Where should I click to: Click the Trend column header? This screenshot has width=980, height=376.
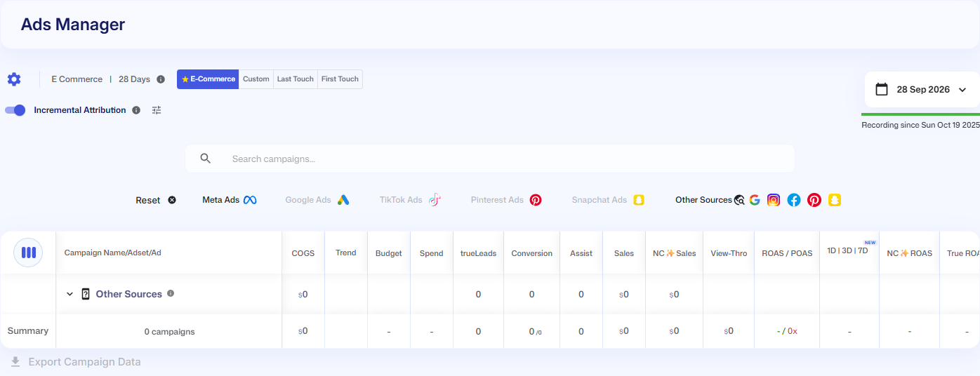coord(346,253)
